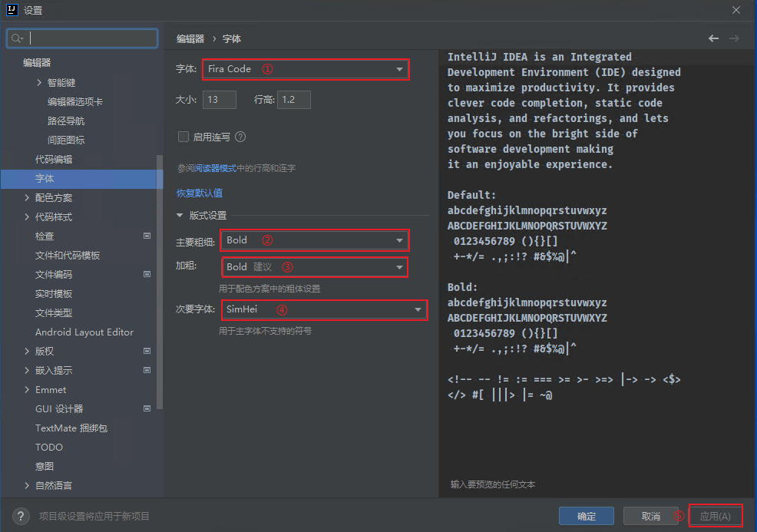
Task: Click the settings search input field
Action: [x=82, y=38]
